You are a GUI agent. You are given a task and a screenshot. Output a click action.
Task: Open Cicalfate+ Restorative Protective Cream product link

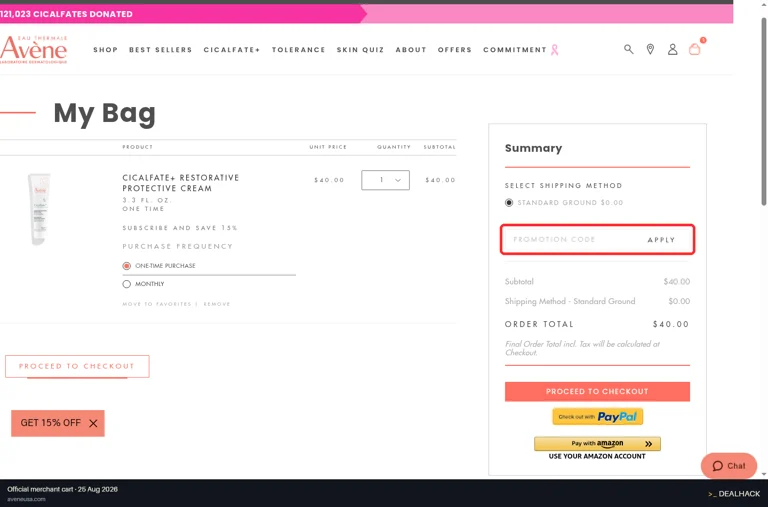(x=181, y=183)
